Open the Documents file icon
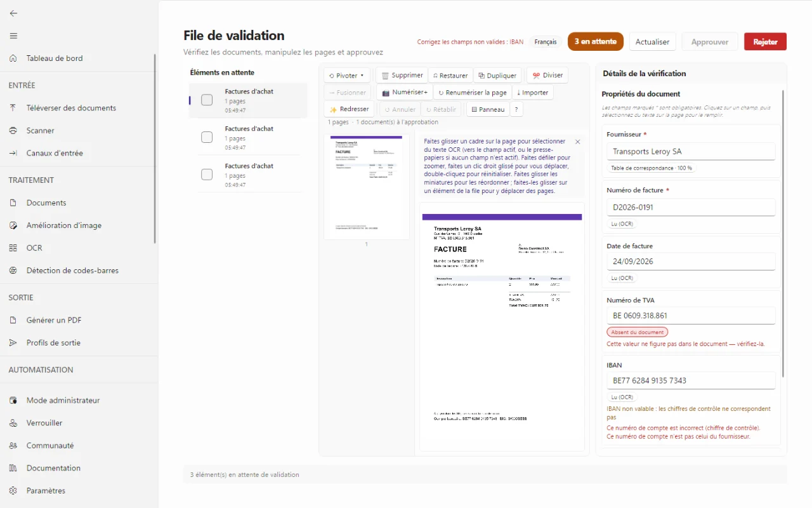This screenshot has height=508, width=812. point(13,203)
